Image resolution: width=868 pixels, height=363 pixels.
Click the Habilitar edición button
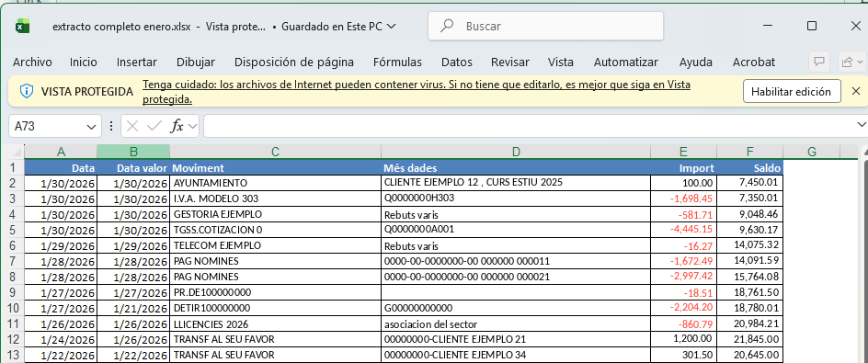792,91
